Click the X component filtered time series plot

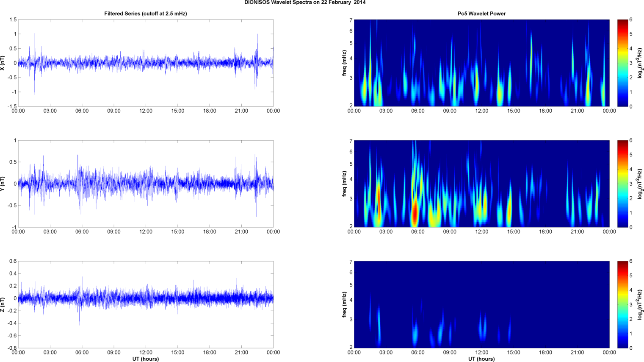[146, 63]
